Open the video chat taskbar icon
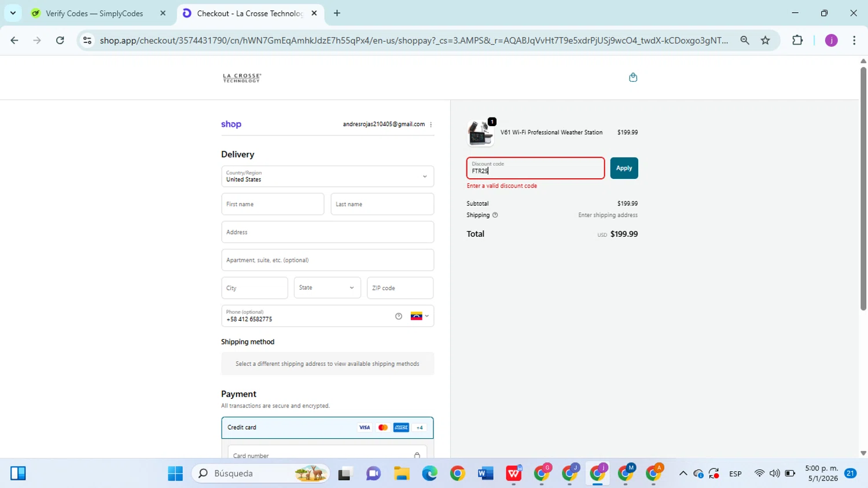868x488 pixels. pos(373,474)
